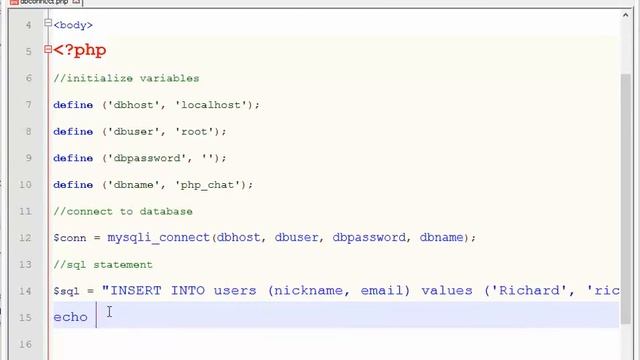Click the scroll up arrow of the editor
Viewport: 640px width, 360px height.
click(625, 16)
